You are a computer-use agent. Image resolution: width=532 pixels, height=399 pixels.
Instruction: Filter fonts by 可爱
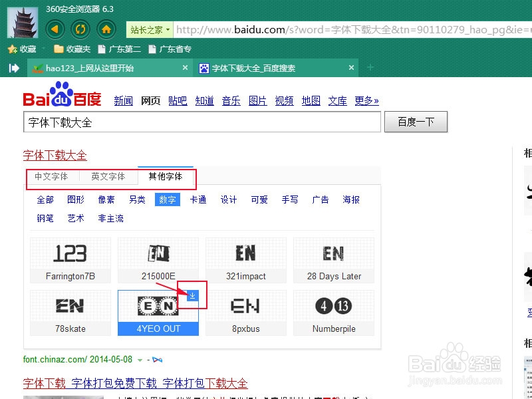pyautogui.click(x=259, y=199)
